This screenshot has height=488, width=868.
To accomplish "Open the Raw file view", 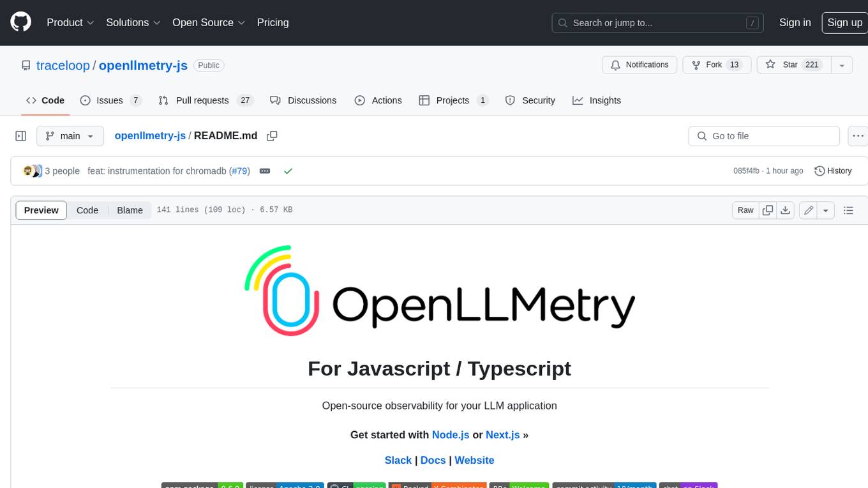I will pyautogui.click(x=745, y=210).
